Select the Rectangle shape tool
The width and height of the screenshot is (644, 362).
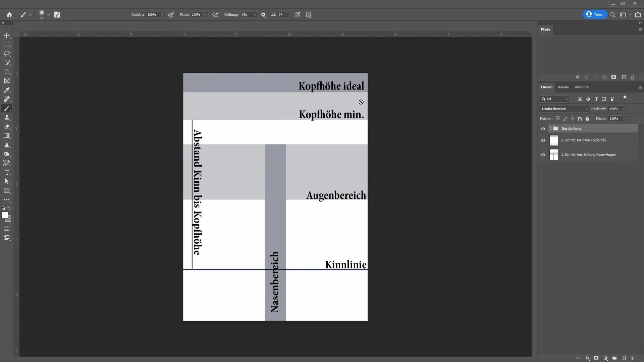tap(7, 190)
